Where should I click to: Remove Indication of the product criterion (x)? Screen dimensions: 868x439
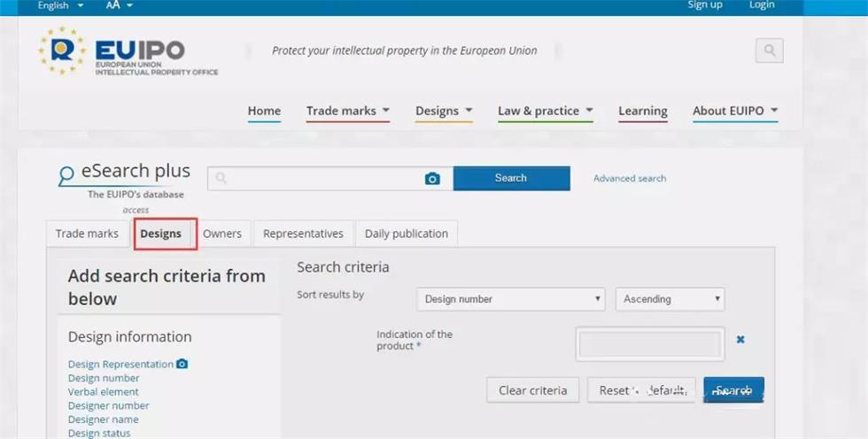tap(740, 340)
